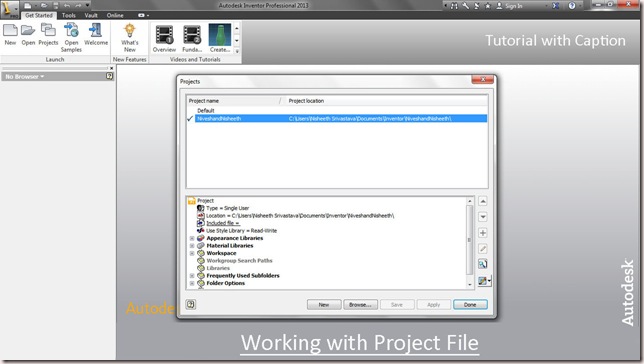Click the quick access New document icon

point(28,5)
